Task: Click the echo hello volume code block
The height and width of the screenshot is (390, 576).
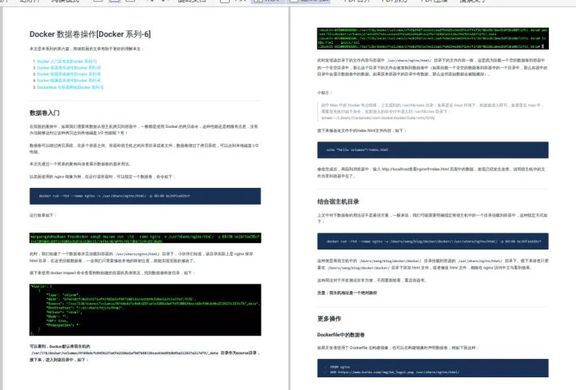Action: pyautogui.click(x=433, y=150)
